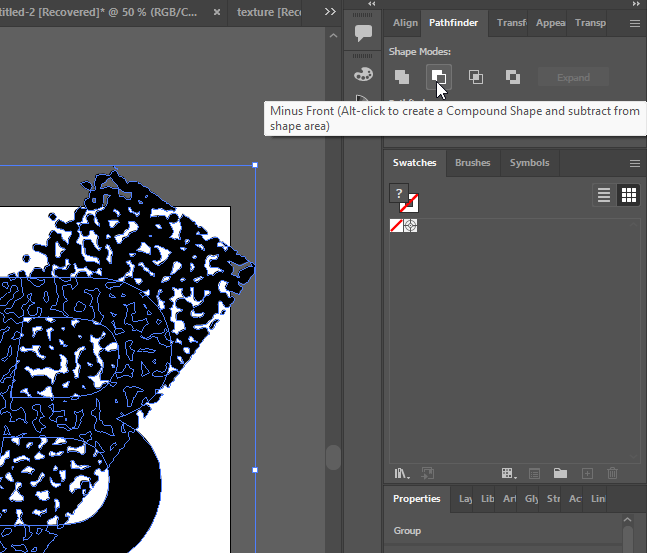647x553 pixels.
Task: Select the Pathfinder tab
Action: tap(453, 23)
